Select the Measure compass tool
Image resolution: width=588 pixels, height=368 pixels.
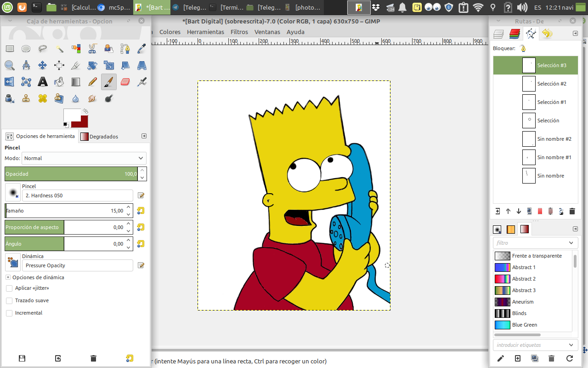point(26,65)
